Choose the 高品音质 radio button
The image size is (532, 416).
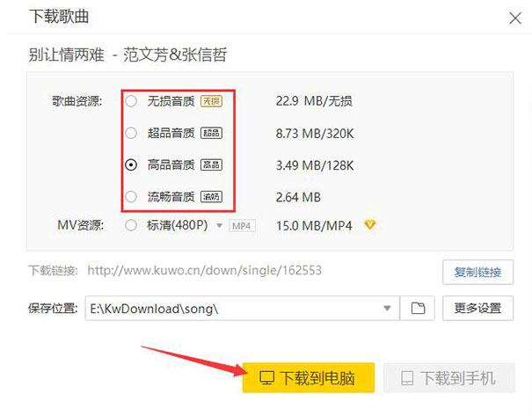pyautogui.click(x=131, y=165)
